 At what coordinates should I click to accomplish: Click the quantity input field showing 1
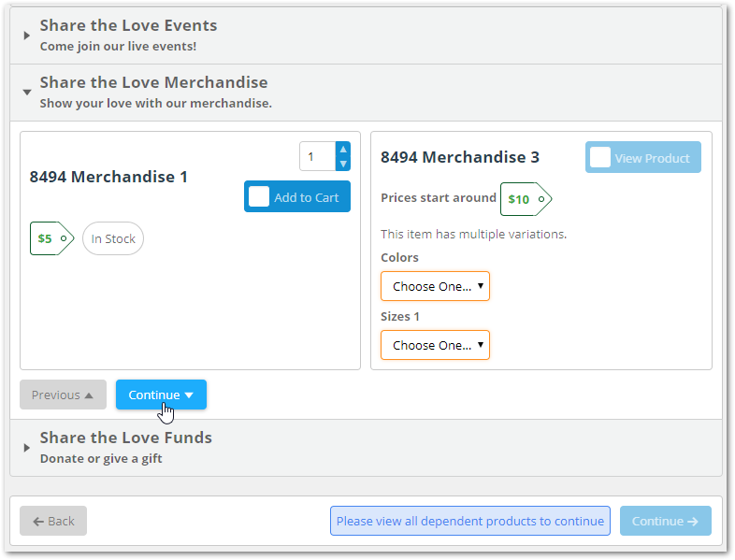point(318,156)
